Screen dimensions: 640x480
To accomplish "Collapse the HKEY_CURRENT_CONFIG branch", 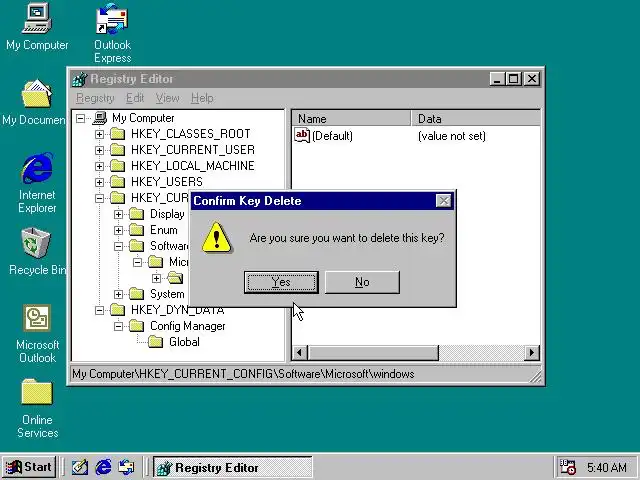I will tap(99, 198).
